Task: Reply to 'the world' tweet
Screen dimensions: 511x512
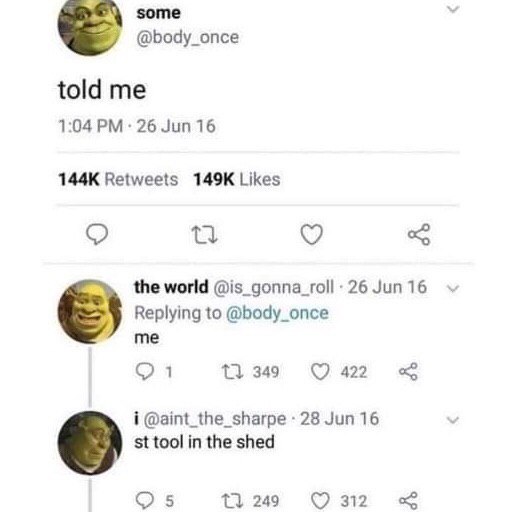Action: coord(144,371)
